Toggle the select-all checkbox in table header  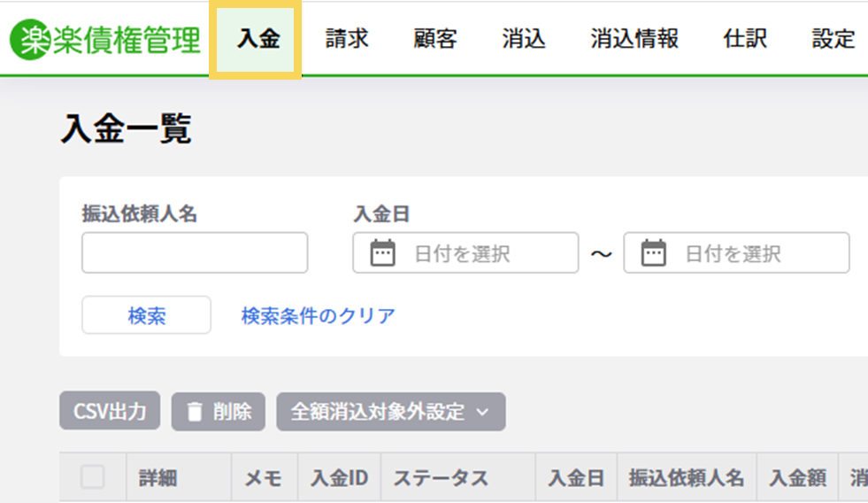coord(92,477)
